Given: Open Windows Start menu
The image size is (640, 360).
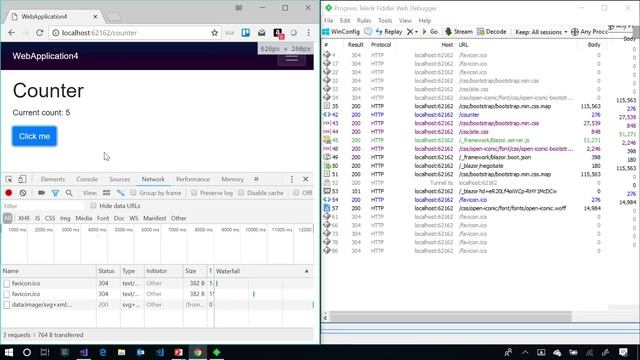Looking at the screenshot, I should [x=9, y=352].
